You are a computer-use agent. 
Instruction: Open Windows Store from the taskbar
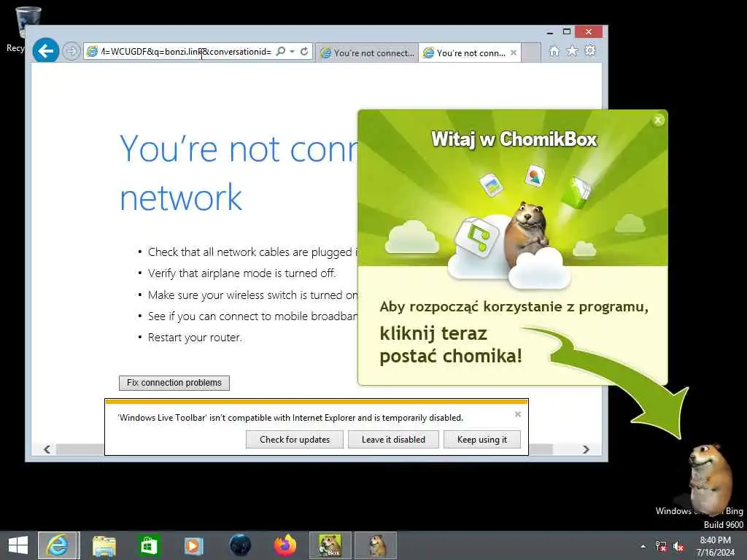[x=149, y=545]
